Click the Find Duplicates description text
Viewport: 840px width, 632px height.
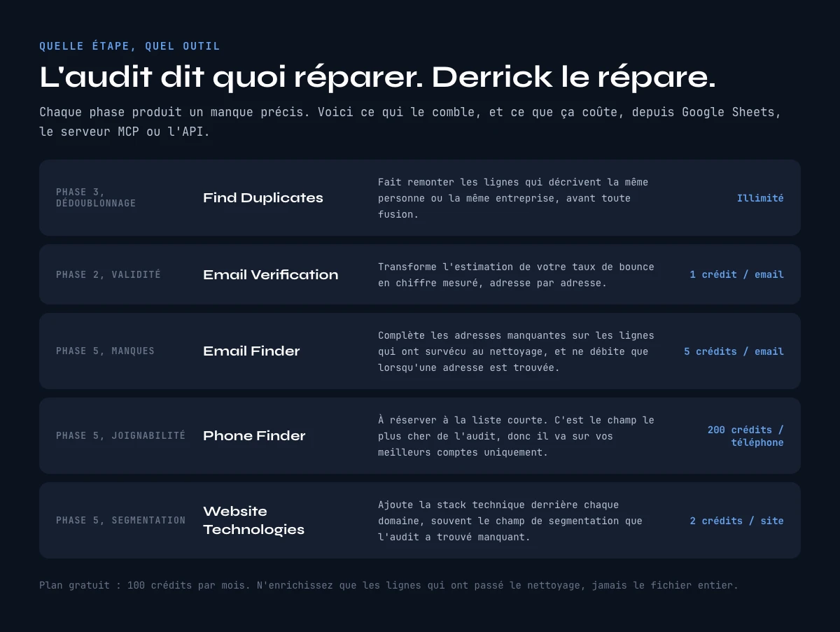[x=513, y=198]
